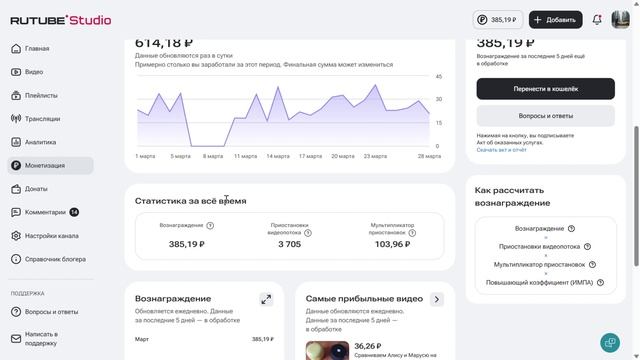
Task: Click the top video thumbnail earning 36,26 ₽
Action: tap(327, 351)
